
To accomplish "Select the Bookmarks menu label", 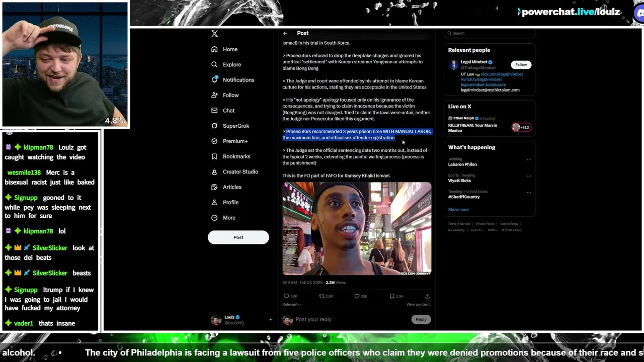I will (236, 156).
